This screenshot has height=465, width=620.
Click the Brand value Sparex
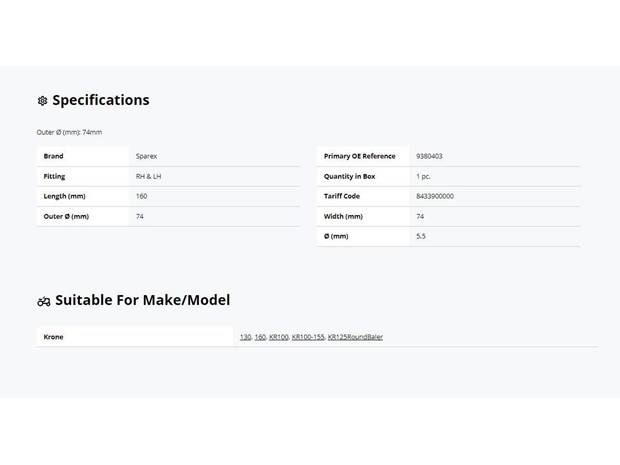click(146, 156)
